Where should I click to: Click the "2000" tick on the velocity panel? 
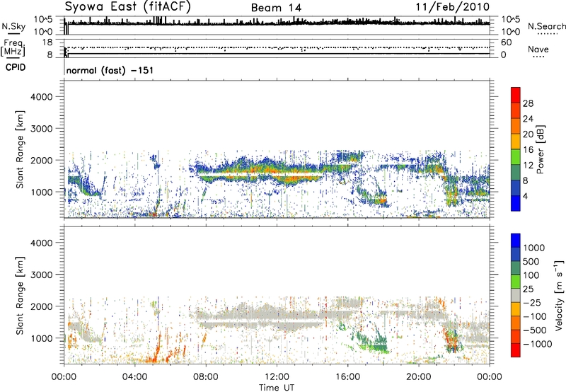coord(41,306)
